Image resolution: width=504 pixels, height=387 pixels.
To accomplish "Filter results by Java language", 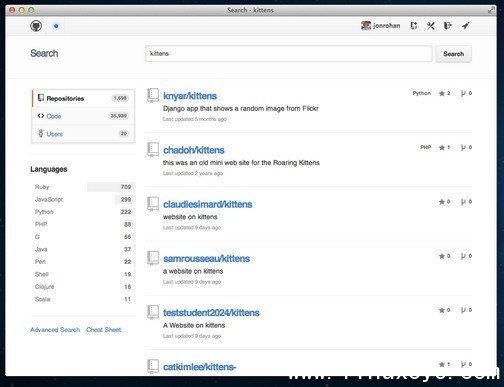I will pyautogui.click(x=83, y=249).
